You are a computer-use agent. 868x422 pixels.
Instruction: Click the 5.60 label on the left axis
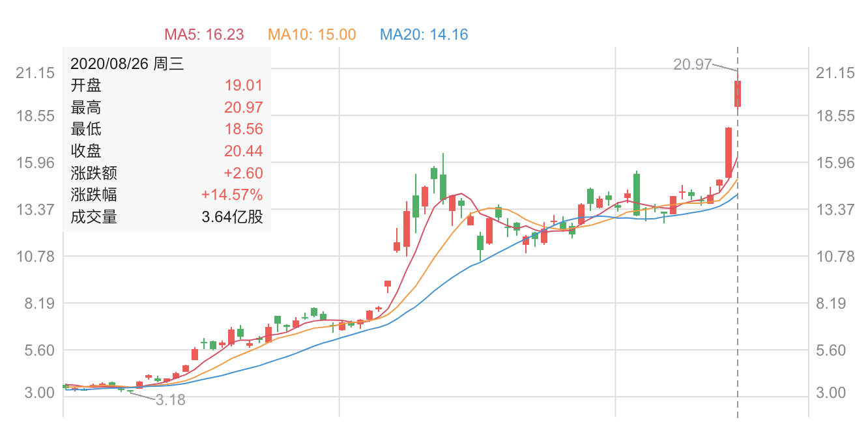click(x=39, y=350)
